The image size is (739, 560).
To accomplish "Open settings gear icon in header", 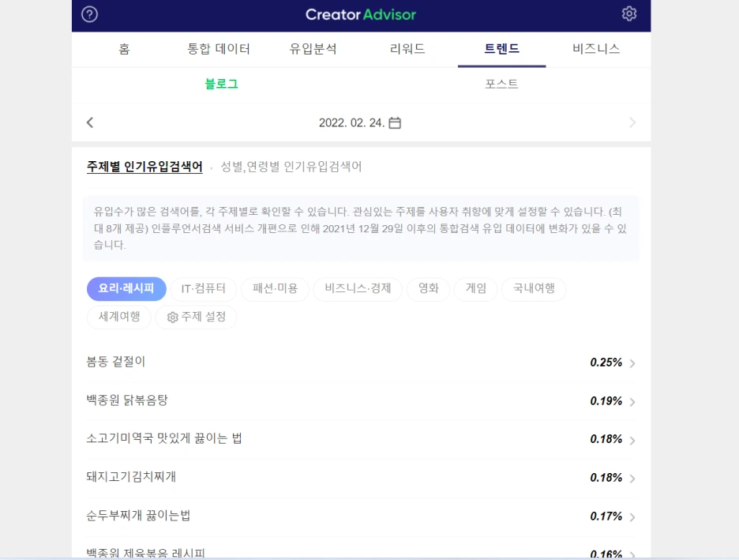I will (629, 13).
